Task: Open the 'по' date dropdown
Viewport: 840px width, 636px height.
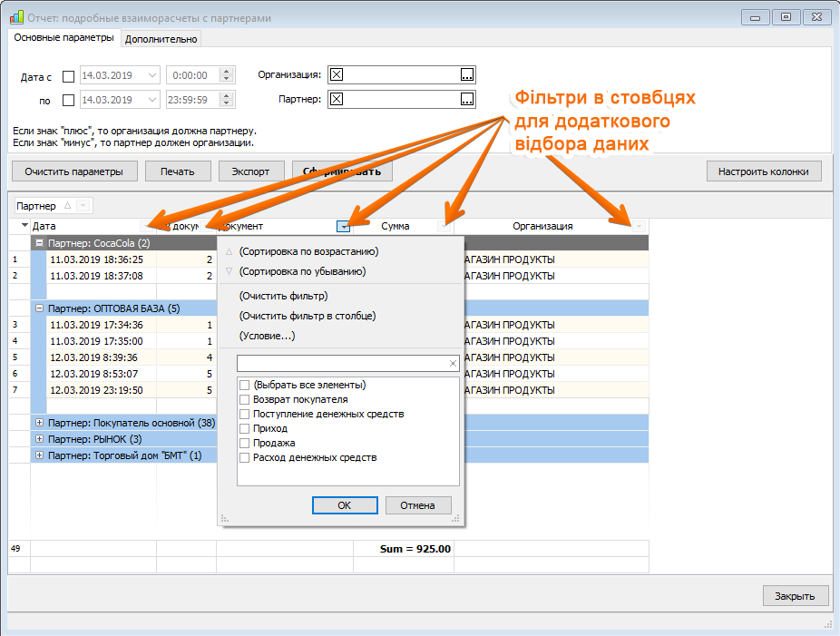Action: (x=152, y=100)
